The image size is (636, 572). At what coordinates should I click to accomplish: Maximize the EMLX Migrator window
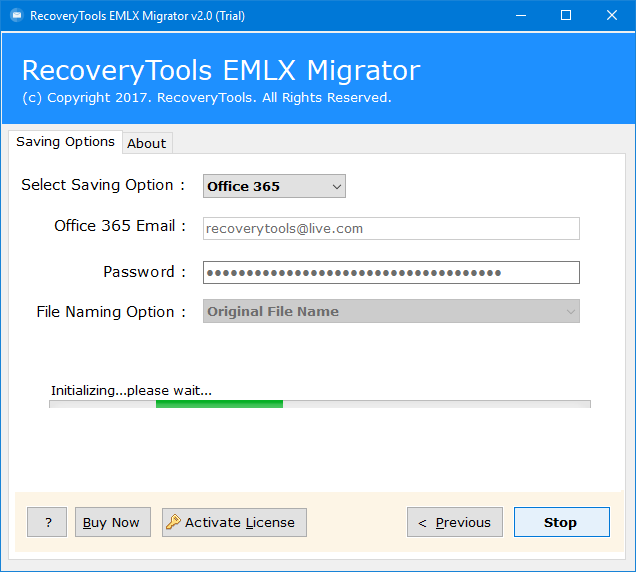pyautogui.click(x=566, y=15)
